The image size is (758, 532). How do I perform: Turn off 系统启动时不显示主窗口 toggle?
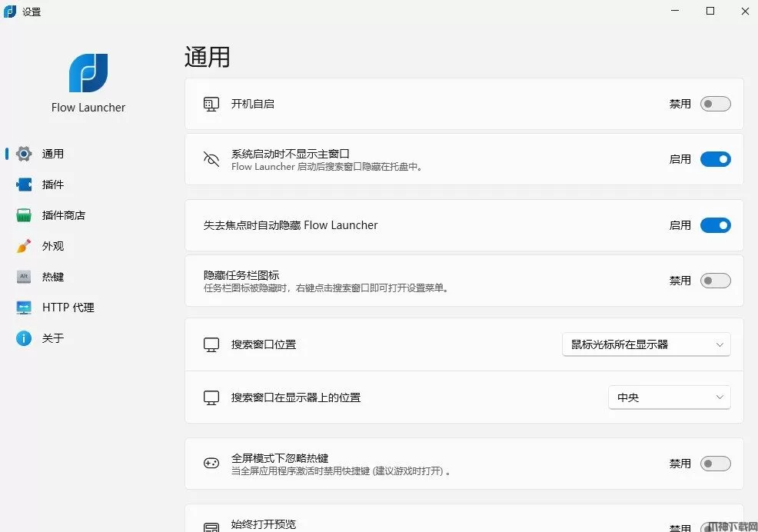(x=715, y=159)
